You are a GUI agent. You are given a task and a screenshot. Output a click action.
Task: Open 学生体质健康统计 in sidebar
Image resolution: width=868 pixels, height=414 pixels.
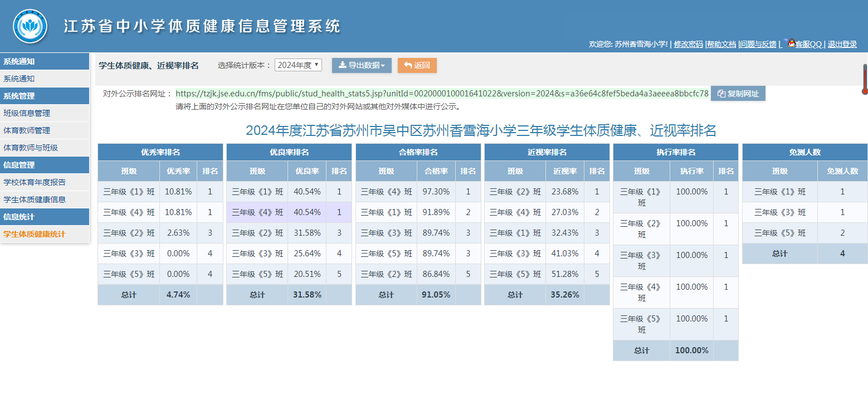coord(45,234)
